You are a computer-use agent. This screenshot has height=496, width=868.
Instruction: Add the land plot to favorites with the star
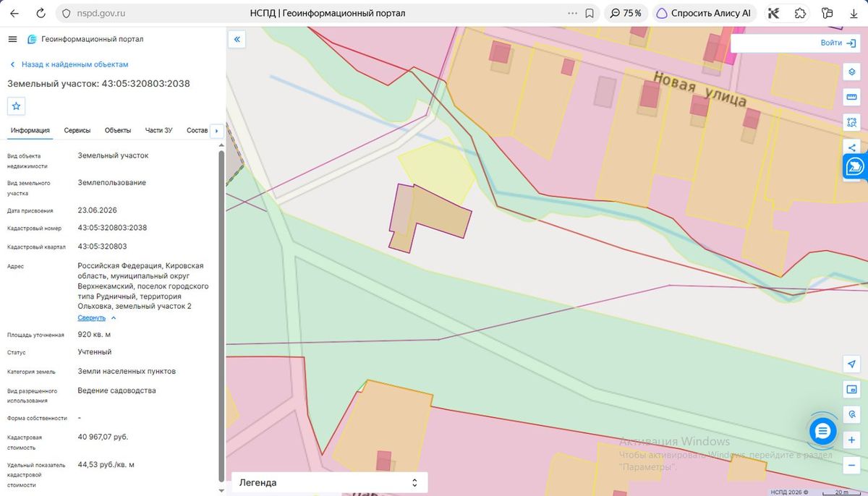17,106
